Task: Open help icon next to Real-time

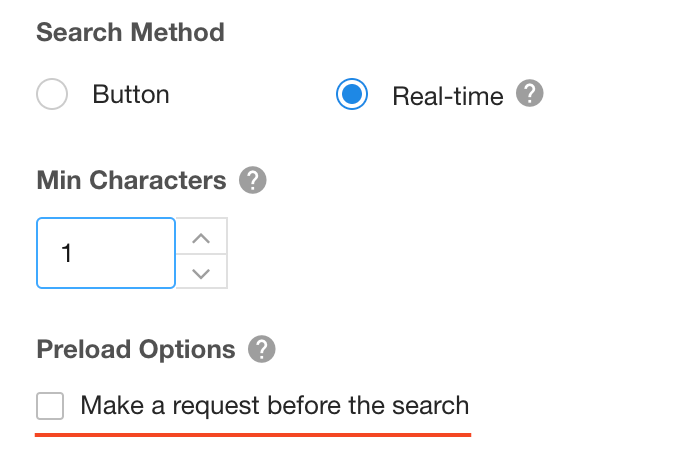Action: point(530,93)
